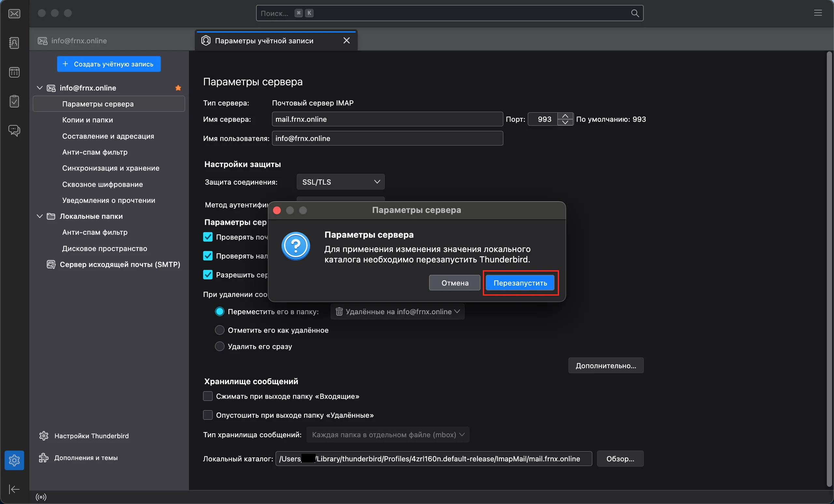
Task: Increase the port number stepper
Action: click(565, 116)
